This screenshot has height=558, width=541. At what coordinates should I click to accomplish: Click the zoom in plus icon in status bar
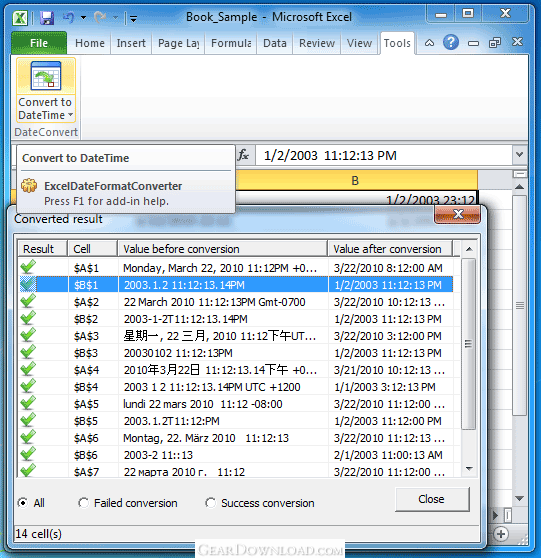501,534
